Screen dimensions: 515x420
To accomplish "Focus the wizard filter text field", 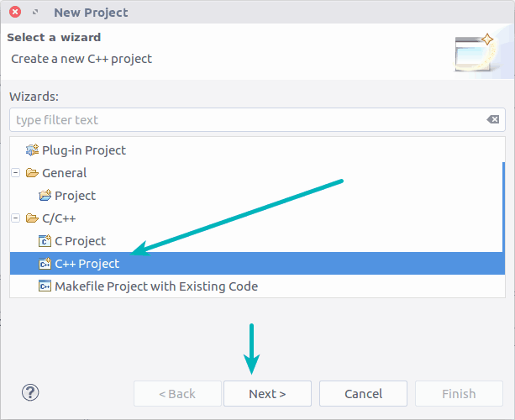I will click(x=244, y=120).
